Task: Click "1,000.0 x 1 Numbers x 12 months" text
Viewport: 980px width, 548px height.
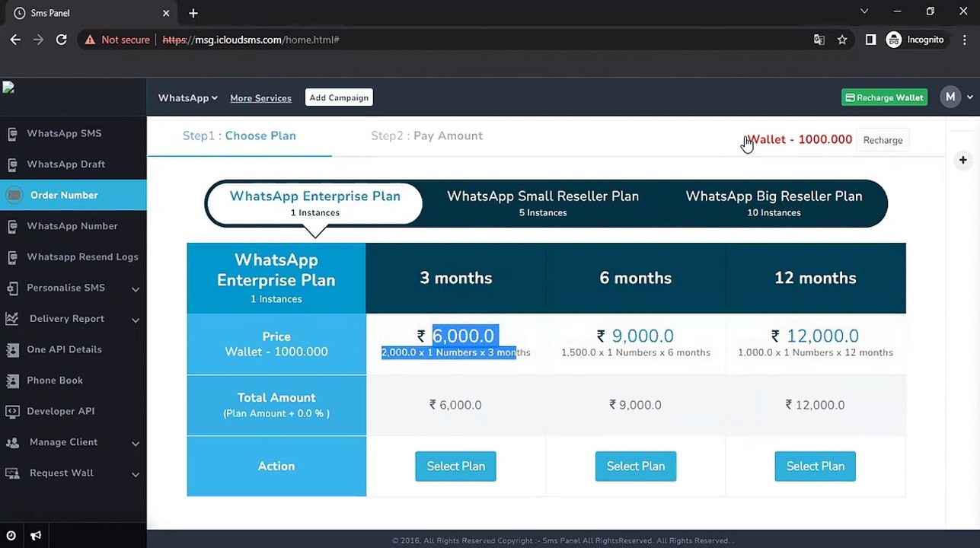Action: pos(816,353)
